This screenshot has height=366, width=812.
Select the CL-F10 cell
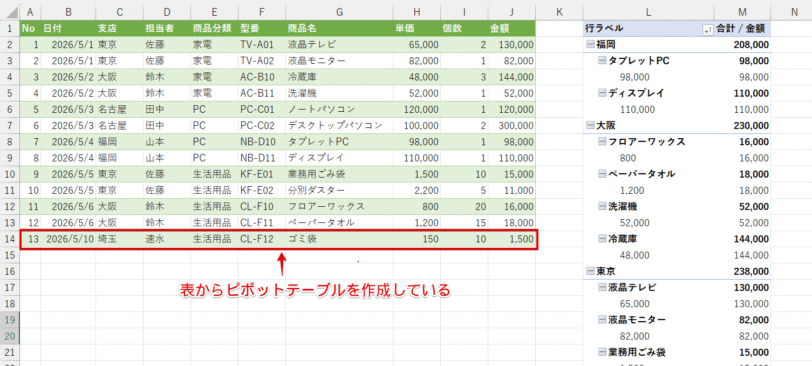(262, 207)
